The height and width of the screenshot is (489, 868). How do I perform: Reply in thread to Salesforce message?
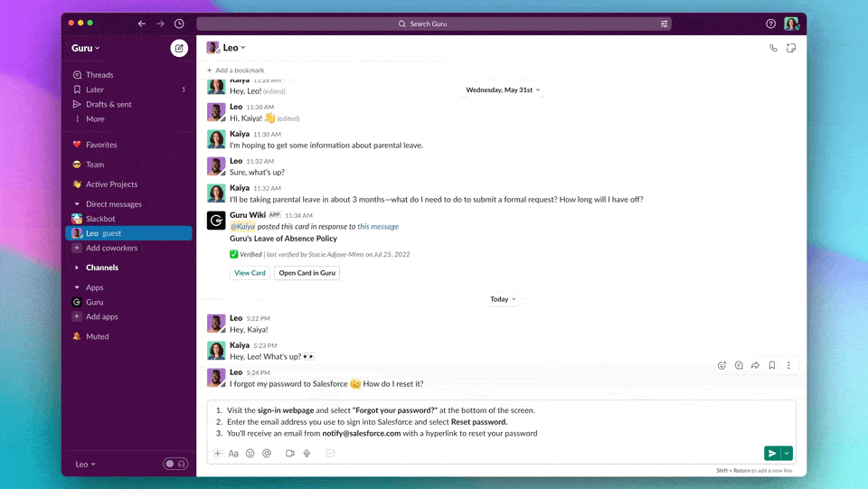[x=739, y=365]
